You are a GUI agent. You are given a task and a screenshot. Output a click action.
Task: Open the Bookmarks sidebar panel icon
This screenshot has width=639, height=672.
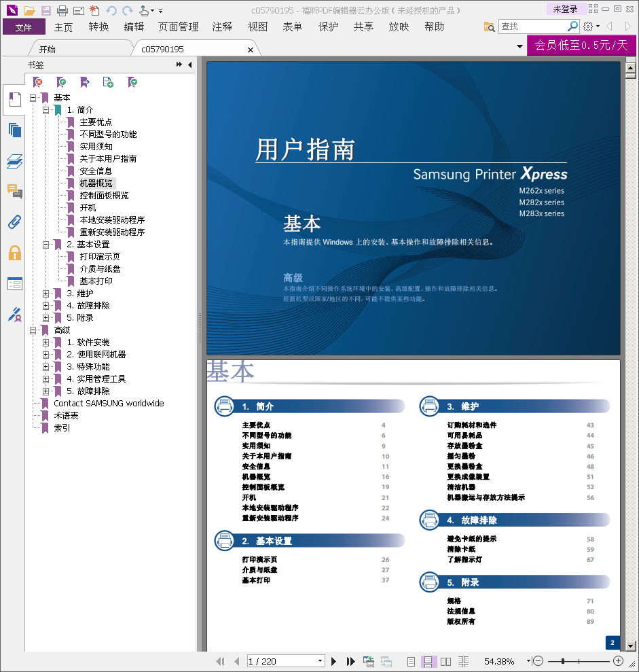click(14, 99)
